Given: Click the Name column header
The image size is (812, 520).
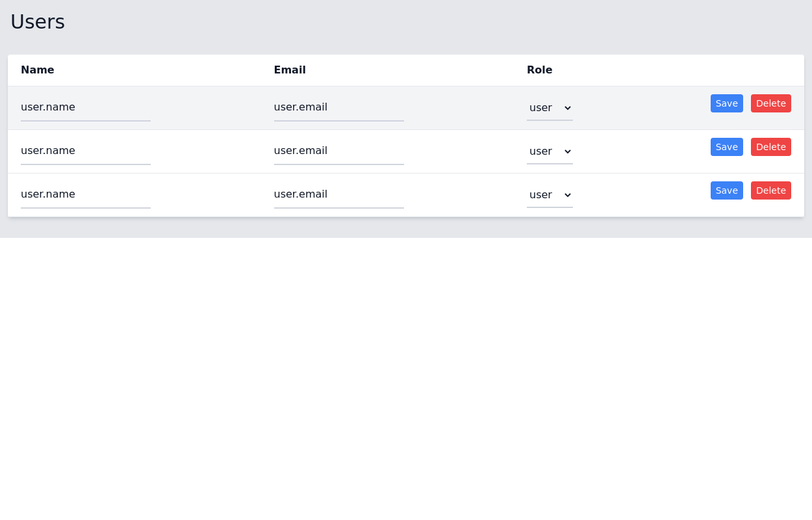Looking at the screenshot, I should pos(37,70).
